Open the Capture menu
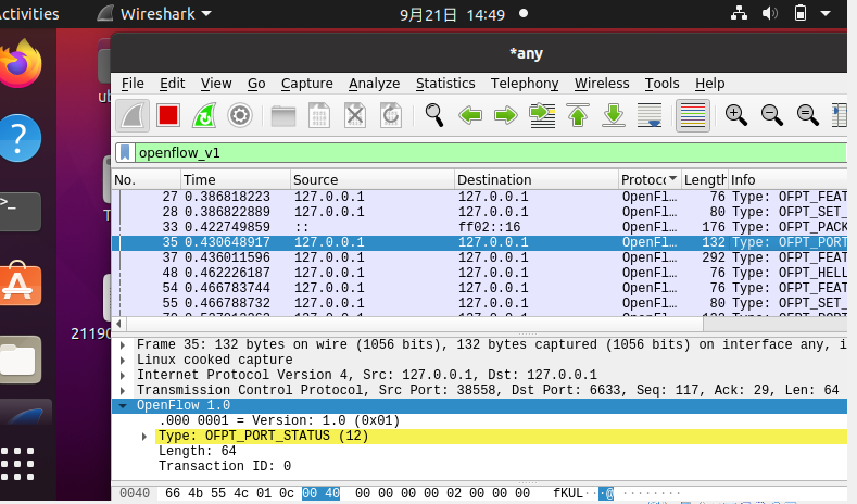857x504 pixels. pos(307,83)
